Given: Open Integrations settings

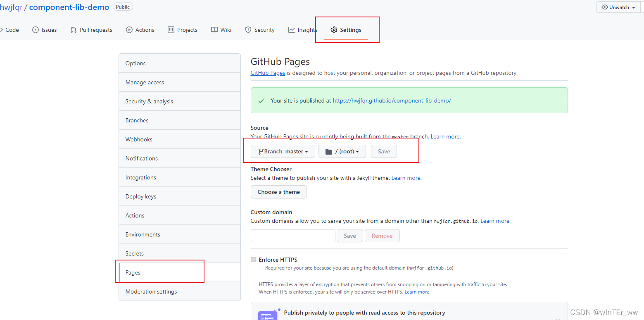Looking at the screenshot, I should click(x=180, y=177).
